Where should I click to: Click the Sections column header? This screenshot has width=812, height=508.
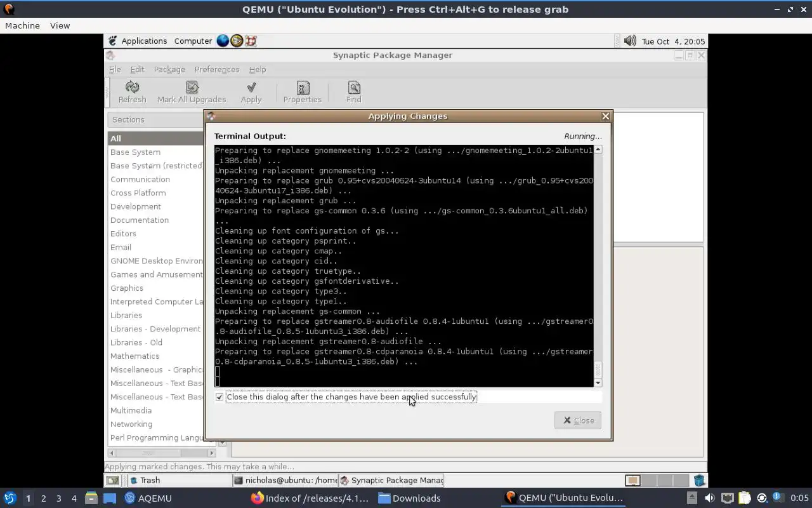[155, 119]
